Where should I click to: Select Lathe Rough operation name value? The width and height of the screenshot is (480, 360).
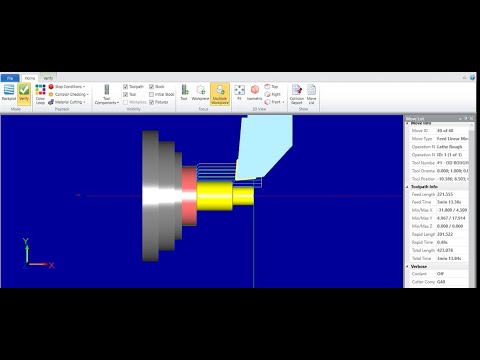point(449,147)
